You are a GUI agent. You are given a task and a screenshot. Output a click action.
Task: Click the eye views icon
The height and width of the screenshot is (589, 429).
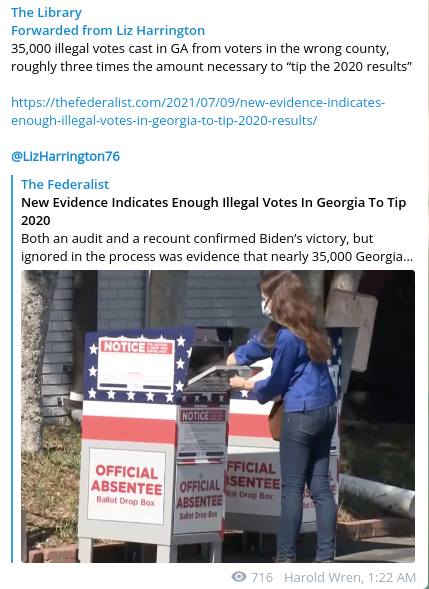tap(239, 577)
